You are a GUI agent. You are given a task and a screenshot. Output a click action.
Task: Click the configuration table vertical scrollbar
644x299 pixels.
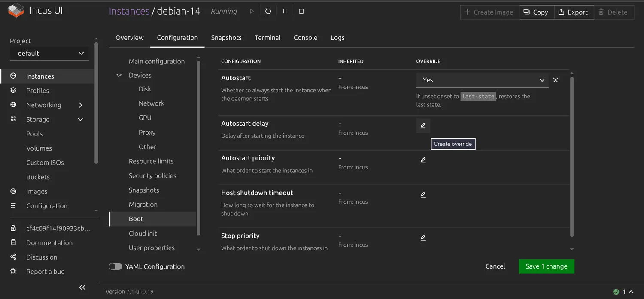click(571, 157)
